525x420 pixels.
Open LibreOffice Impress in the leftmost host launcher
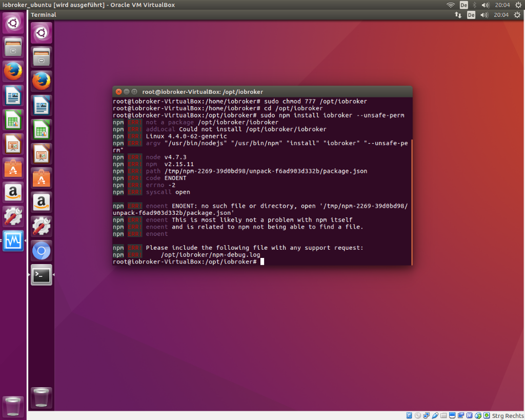coord(13,144)
